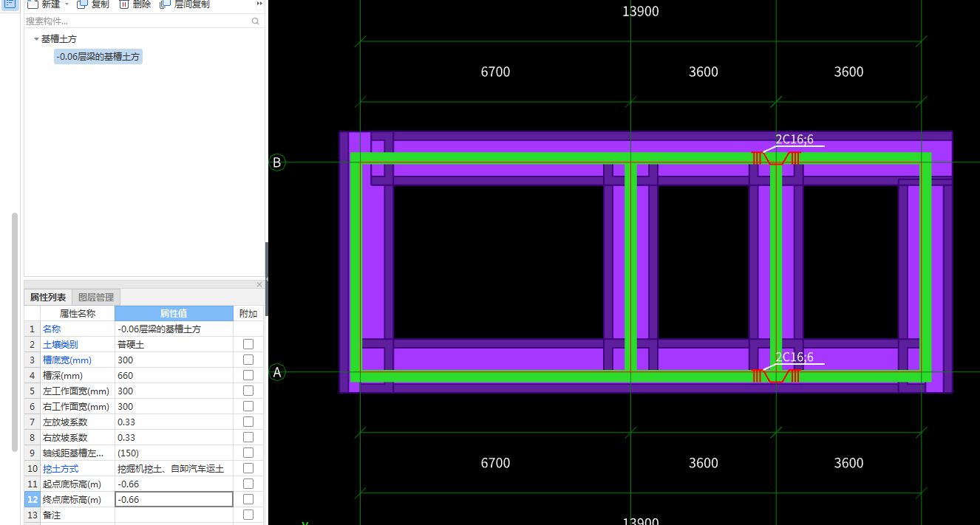Image resolution: width=980 pixels, height=525 pixels.
Task: Switch to the 属性列表 tab
Action: (x=48, y=298)
